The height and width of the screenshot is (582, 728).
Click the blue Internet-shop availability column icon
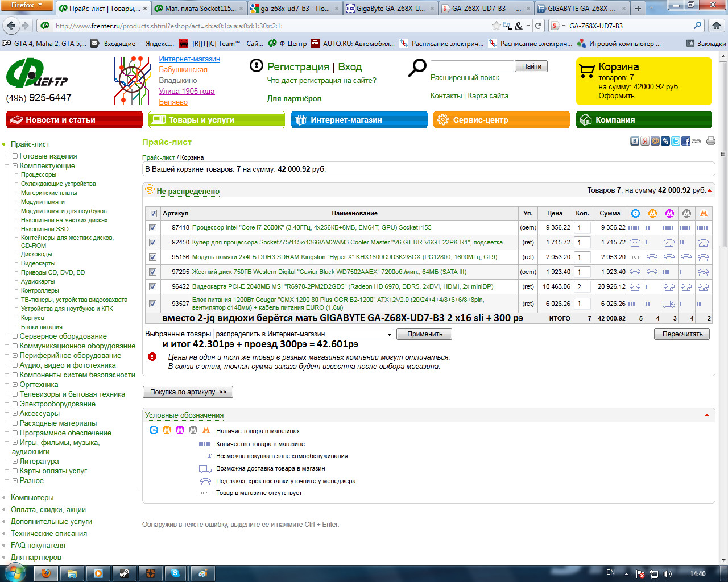click(635, 213)
